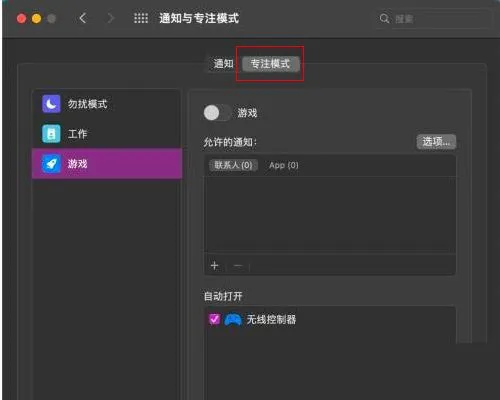Click the Do Not Disturb moon icon
Image resolution: width=500 pixels, height=400 pixels.
[51, 104]
